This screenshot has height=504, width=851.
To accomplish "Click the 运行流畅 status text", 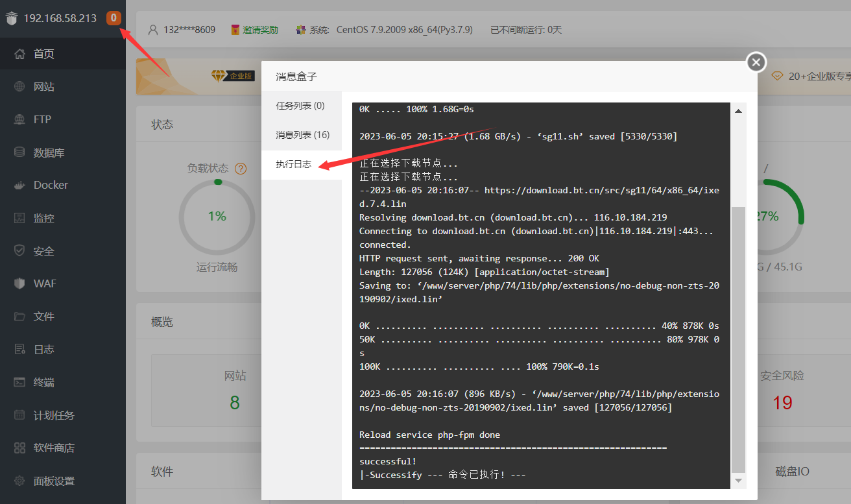I will point(217,267).
